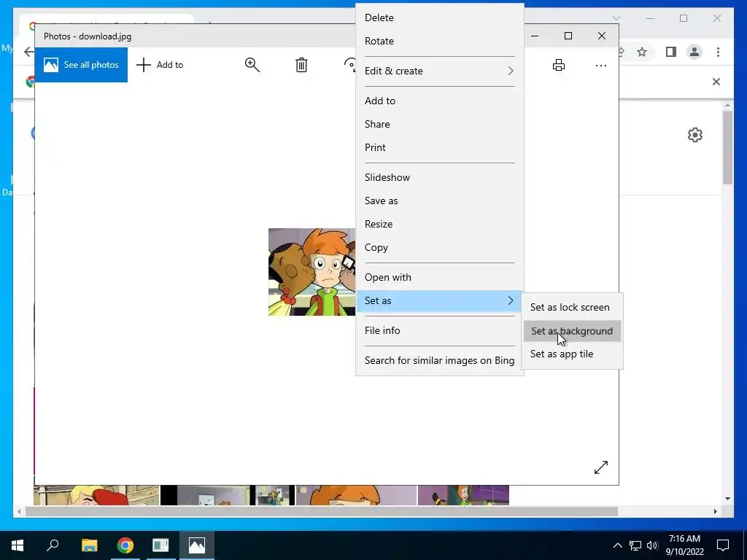Open the See more ellipsis menu in Photos
747x560 pixels.
pyautogui.click(x=601, y=65)
